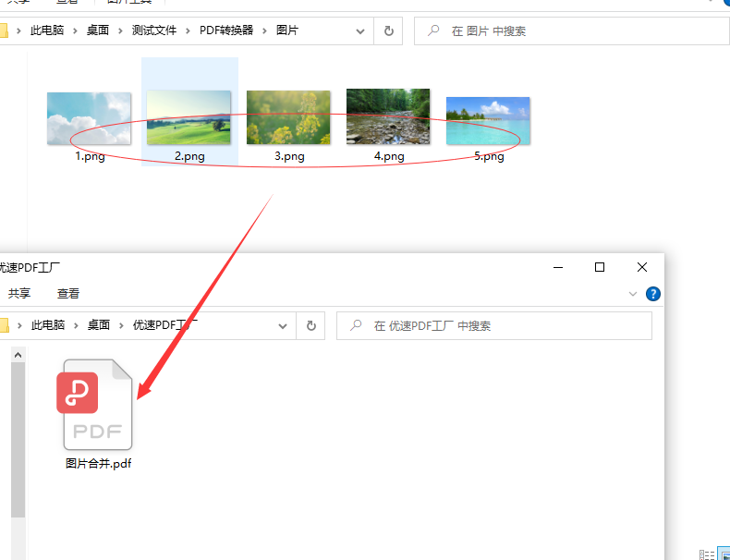Expand address history dropdown in 图片 window
The width and height of the screenshot is (730, 560).
tap(359, 31)
